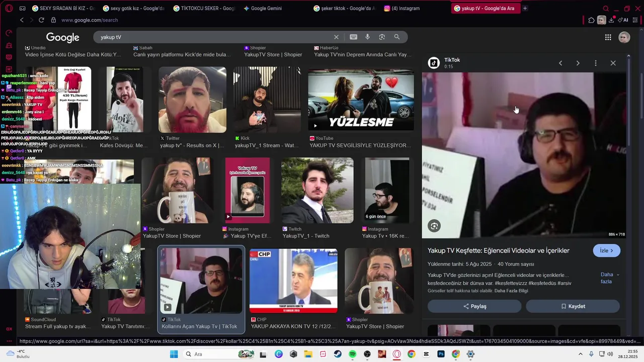Open Spotify from the taskbar
Screen dimensions: 644x362
pyautogui.click(x=352, y=354)
